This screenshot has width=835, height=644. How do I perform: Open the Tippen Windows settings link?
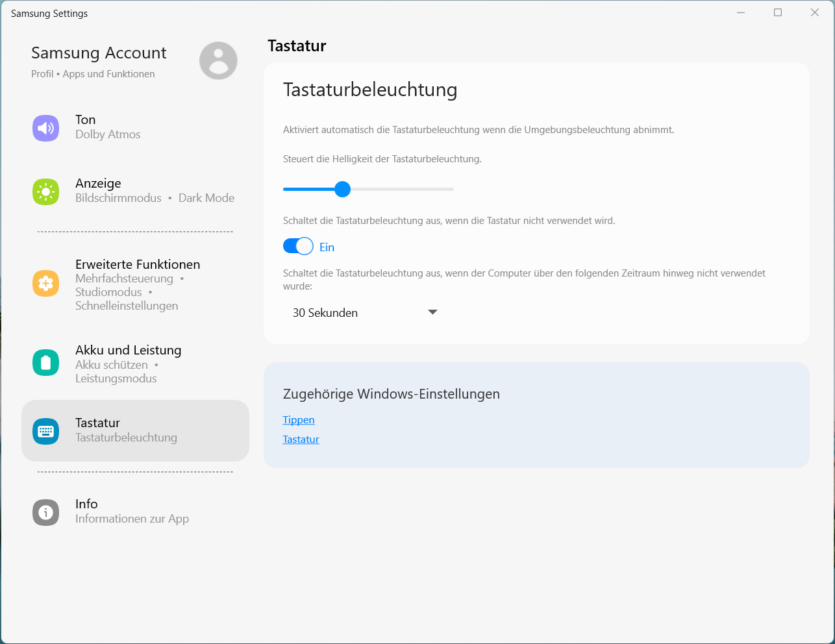click(x=299, y=420)
